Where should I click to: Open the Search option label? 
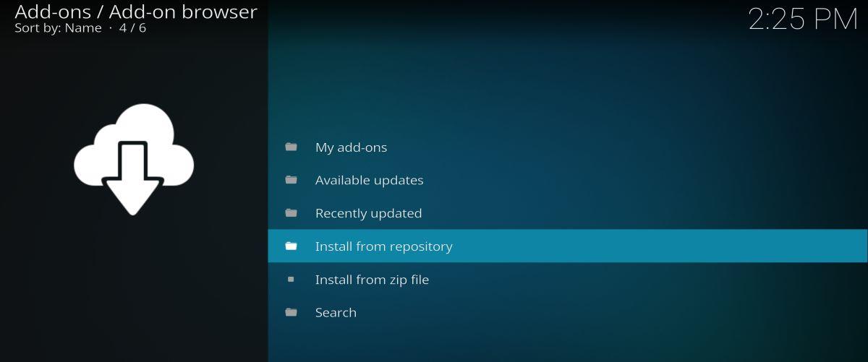[336, 313]
